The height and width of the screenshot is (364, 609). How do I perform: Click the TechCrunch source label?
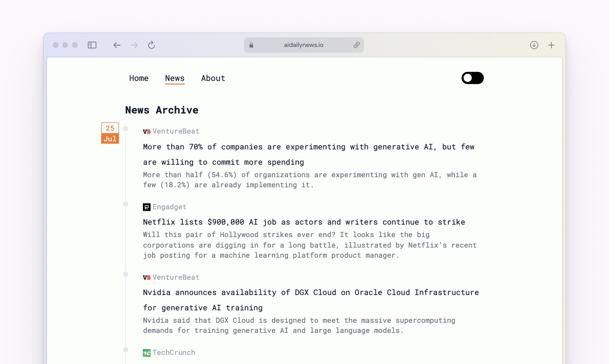174,353
